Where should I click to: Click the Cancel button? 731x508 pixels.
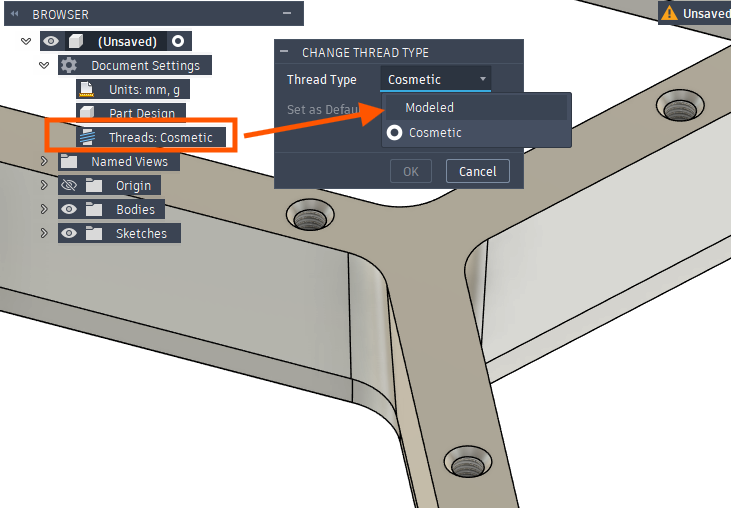477,172
